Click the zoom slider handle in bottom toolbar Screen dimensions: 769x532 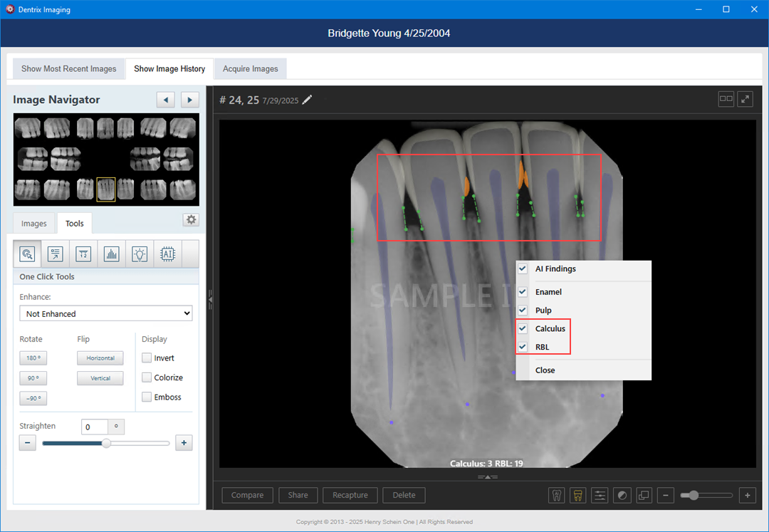point(693,495)
